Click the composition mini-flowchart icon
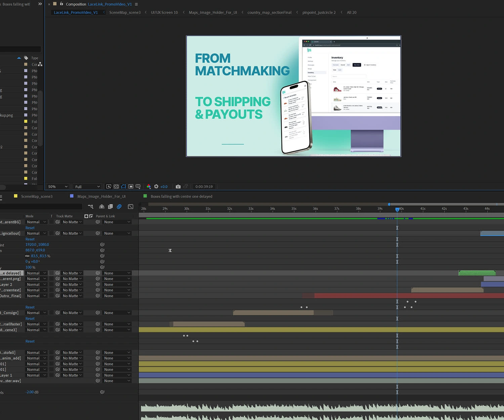504x420 pixels. pyautogui.click(x=90, y=207)
